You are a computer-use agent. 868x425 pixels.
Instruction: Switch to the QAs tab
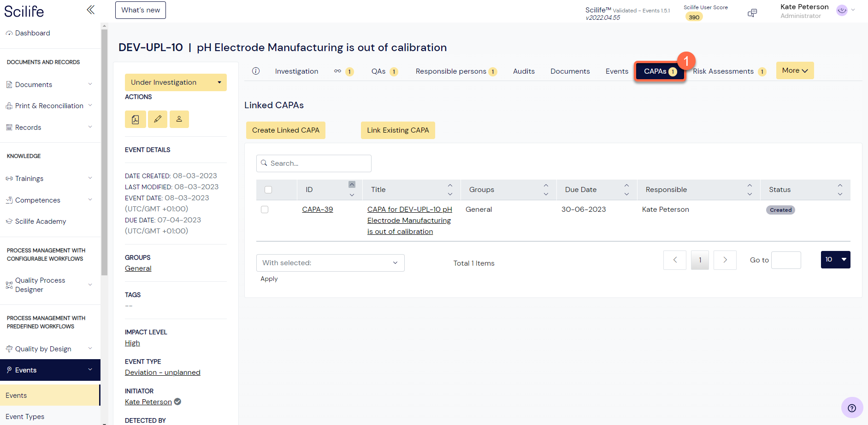384,71
